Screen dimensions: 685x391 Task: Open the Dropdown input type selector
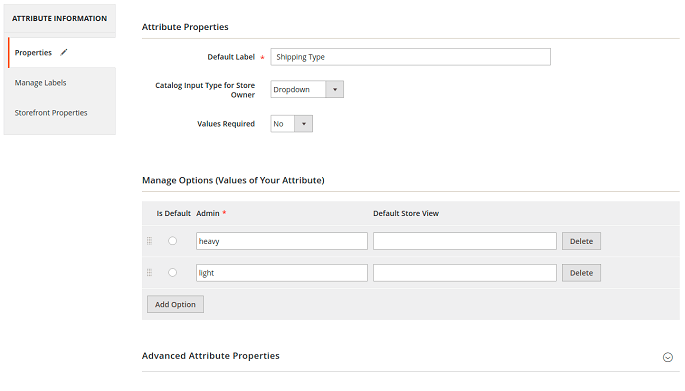coord(307,89)
